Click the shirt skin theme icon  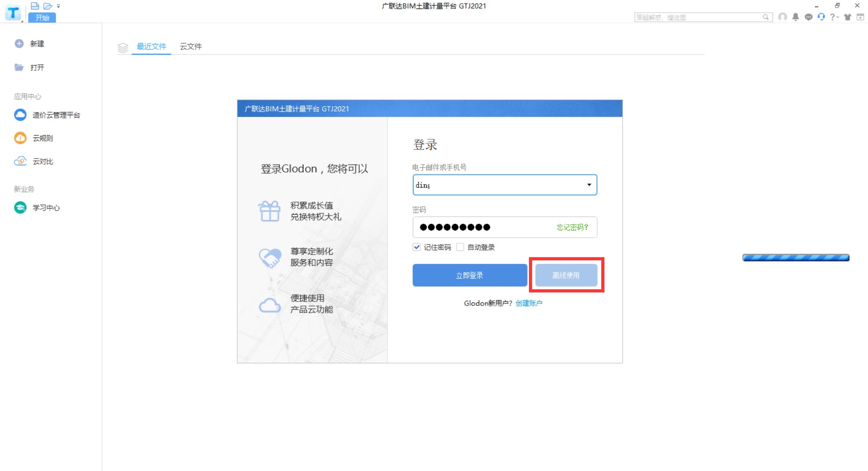[x=848, y=17]
